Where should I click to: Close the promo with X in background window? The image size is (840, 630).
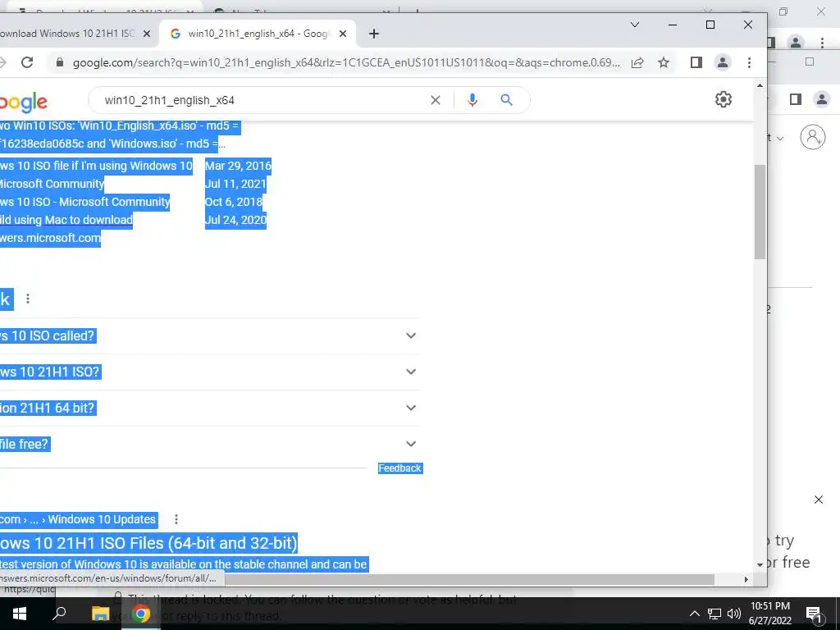coord(819,500)
